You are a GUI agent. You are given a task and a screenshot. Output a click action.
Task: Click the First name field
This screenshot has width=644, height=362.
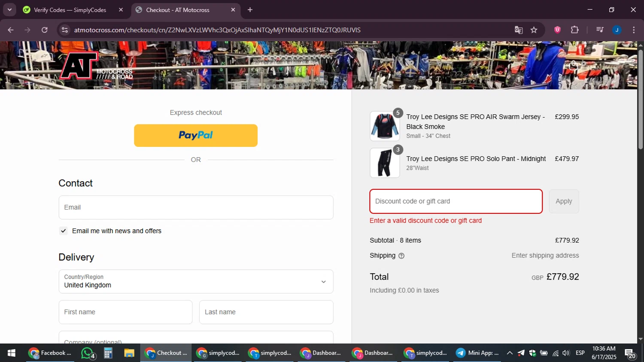pos(125,312)
